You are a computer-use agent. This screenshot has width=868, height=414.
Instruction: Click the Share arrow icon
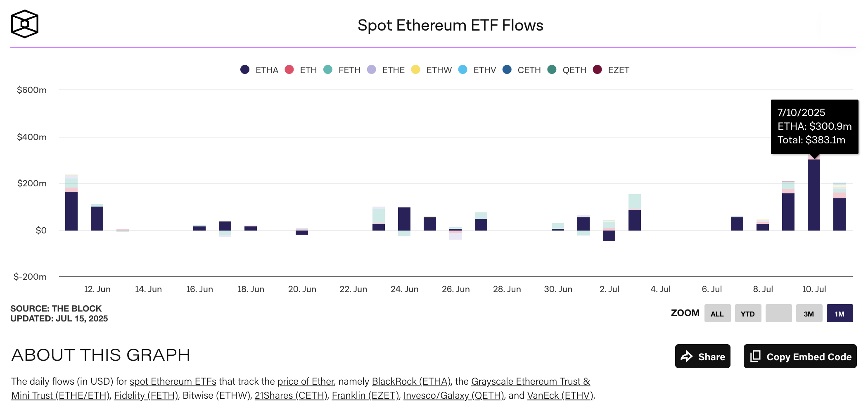click(x=686, y=357)
